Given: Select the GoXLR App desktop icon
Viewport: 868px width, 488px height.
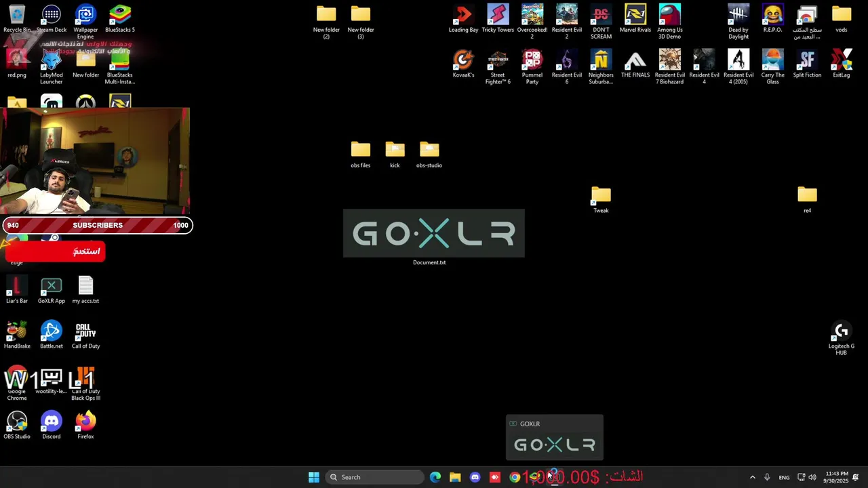Looking at the screenshot, I should pos(52,290).
